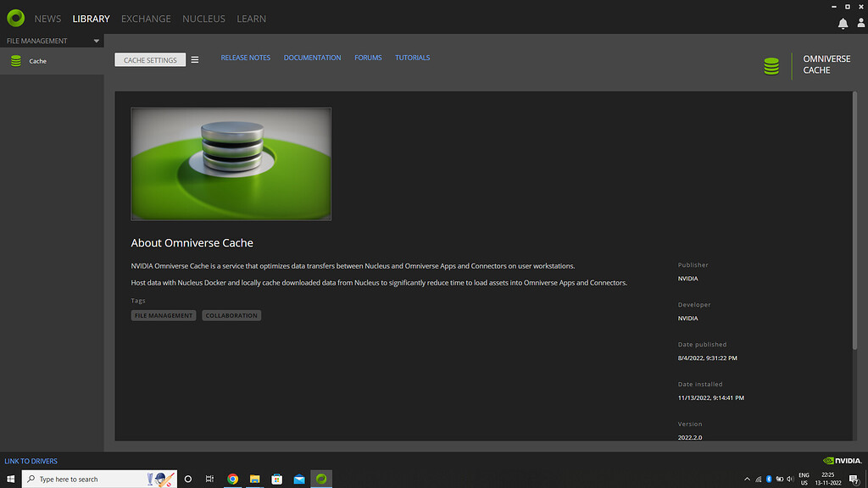Image resolution: width=868 pixels, height=488 pixels.
Task: Click the vertical scrollbar of the details panel
Action: pyautogui.click(x=854, y=221)
